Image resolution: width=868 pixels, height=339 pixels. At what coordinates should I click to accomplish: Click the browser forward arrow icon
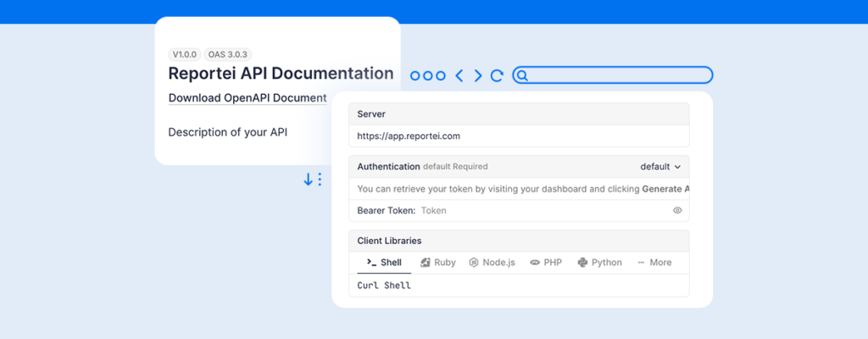coord(478,75)
